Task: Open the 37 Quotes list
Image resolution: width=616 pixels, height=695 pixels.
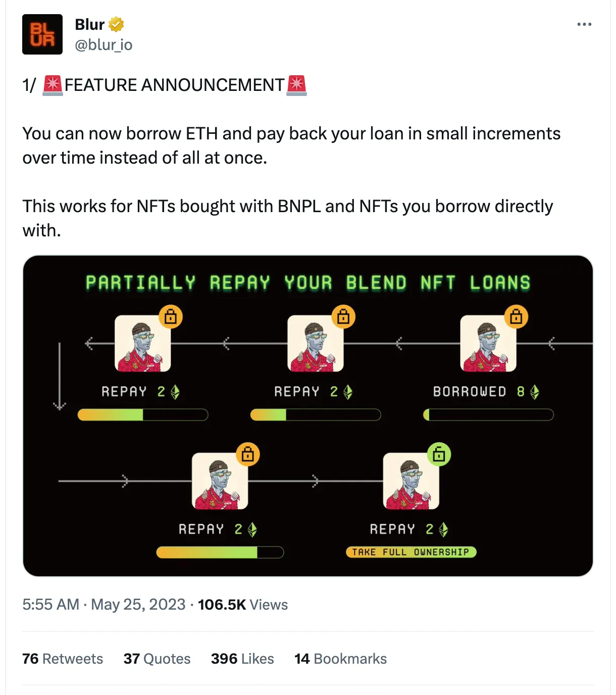Action: tap(157, 659)
